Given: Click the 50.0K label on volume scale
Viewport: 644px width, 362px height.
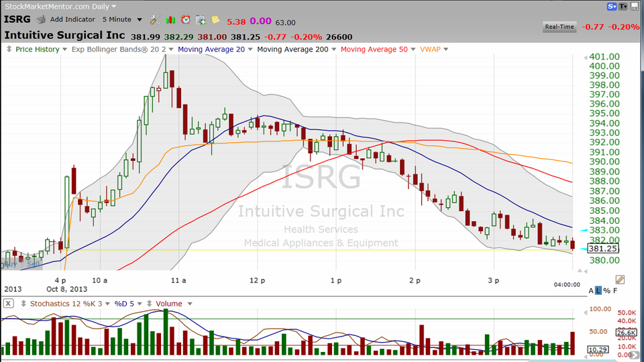Looking at the screenshot, I should point(627,312).
